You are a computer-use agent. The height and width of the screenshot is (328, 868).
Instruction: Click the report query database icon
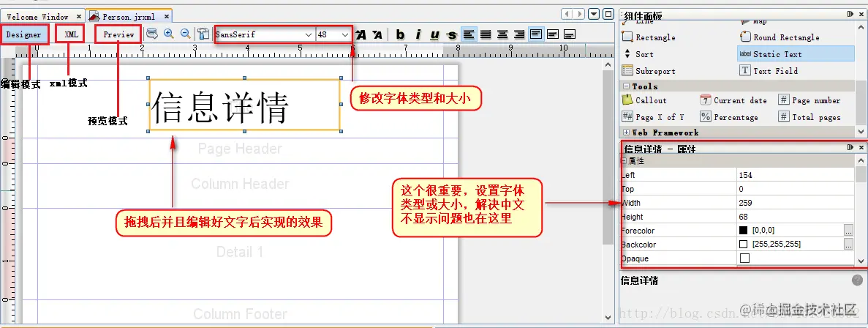(x=151, y=34)
